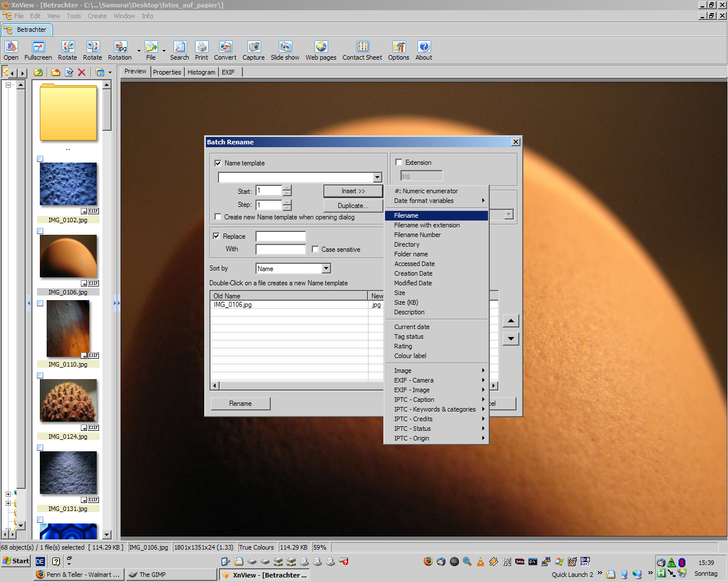Click the Duplicate... button
Image resolution: width=728 pixels, height=582 pixels.
353,206
